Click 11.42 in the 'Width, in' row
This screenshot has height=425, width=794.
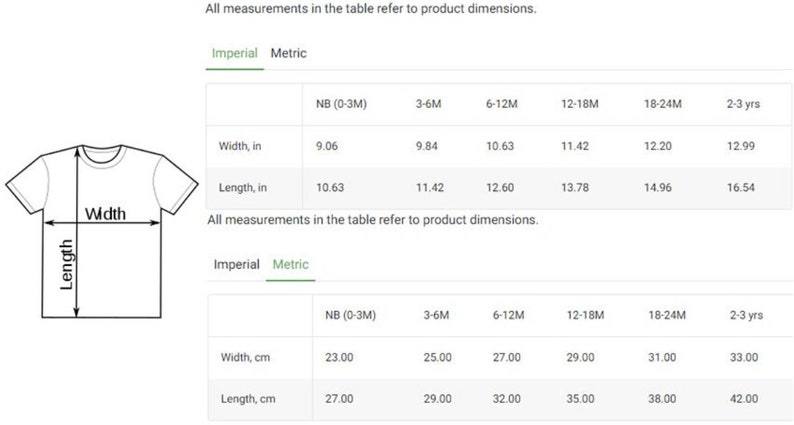[x=575, y=146]
